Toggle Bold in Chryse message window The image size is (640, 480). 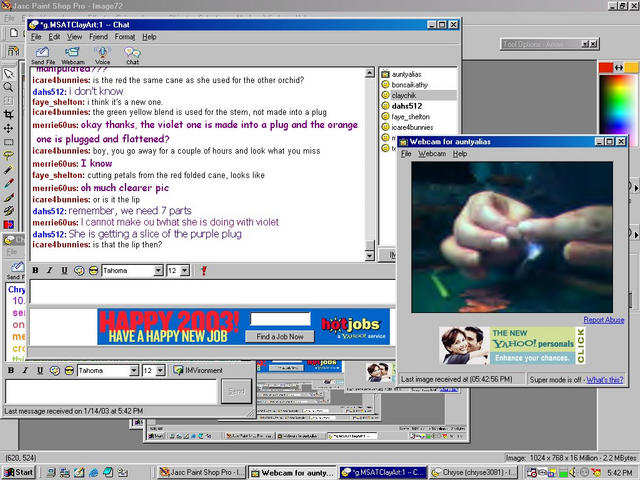coord(11,370)
